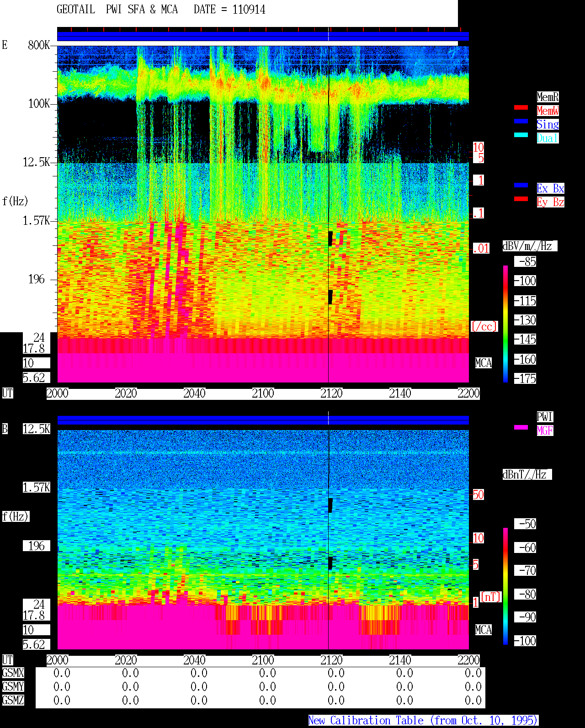Click the blue mode bar above B spectrogram
Viewport: 585px width, 728px height.
(263, 420)
